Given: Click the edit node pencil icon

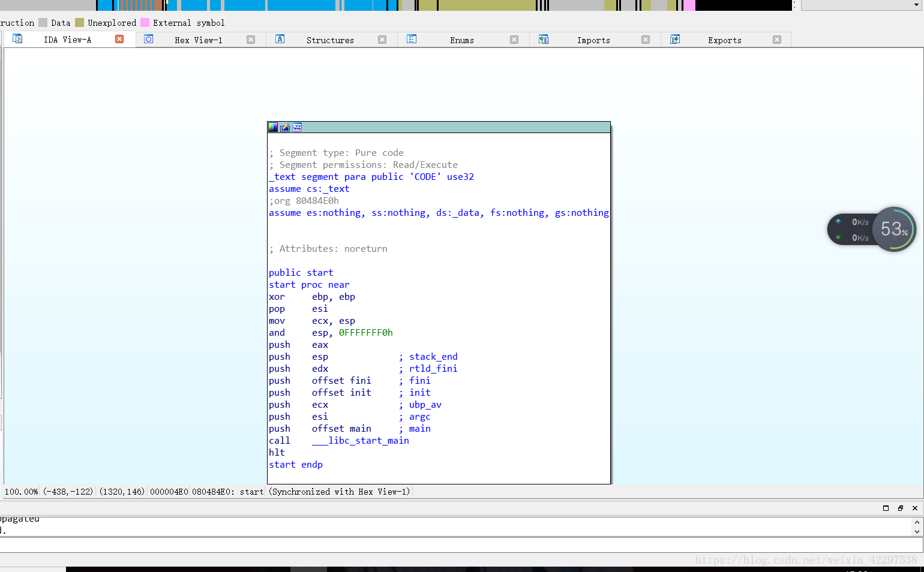Looking at the screenshot, I should (285, 127).
